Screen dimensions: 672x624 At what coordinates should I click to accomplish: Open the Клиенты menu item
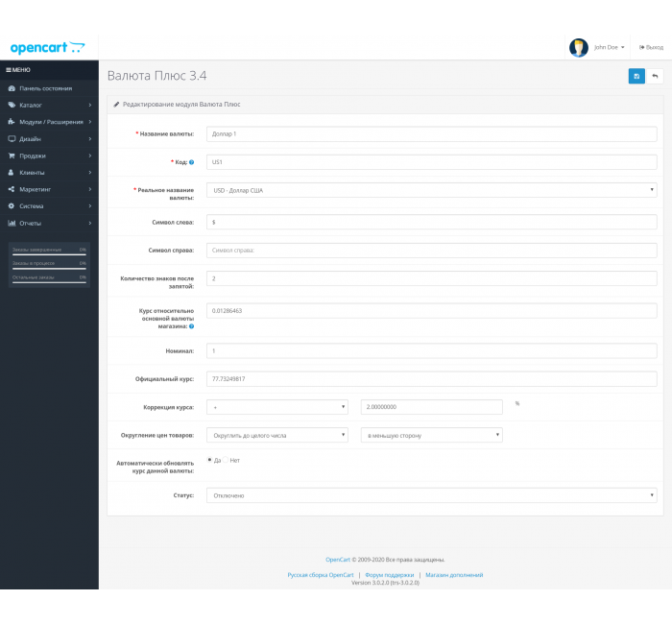click(x=49, y=172)
